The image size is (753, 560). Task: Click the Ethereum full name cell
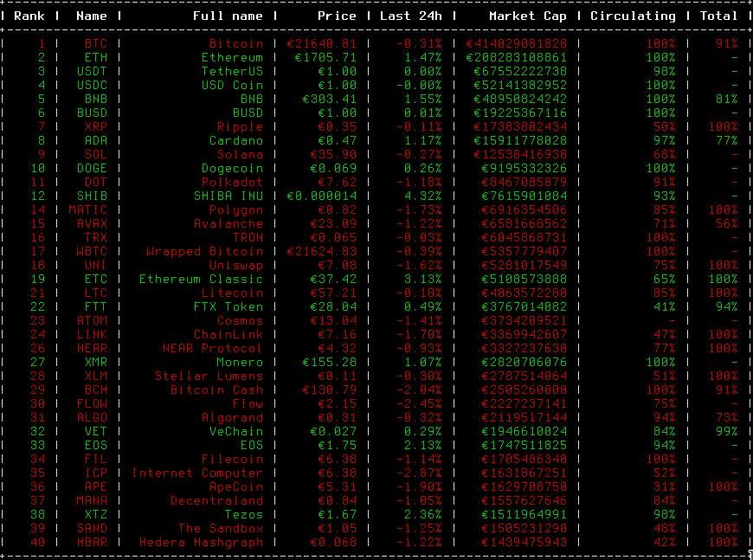tap(232, 58)
